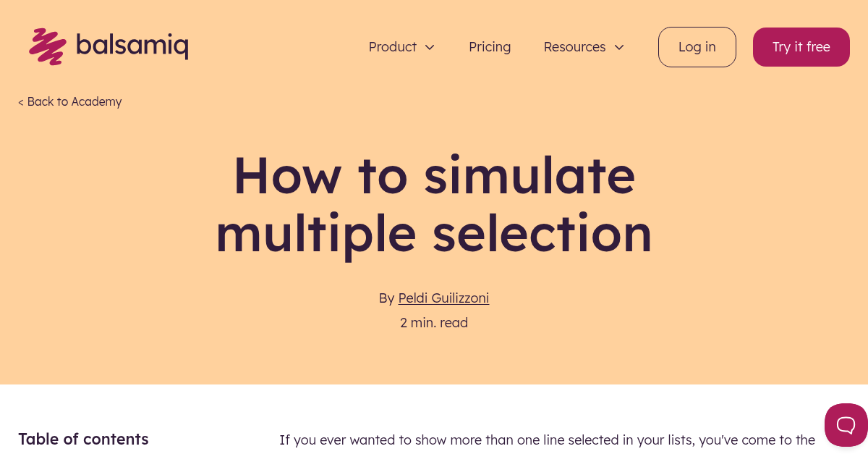The height and width of the screenshot is (454, 868).
Task: Open author Peldi Guilizzoni's profile link
Action: (x=443, y=298)
